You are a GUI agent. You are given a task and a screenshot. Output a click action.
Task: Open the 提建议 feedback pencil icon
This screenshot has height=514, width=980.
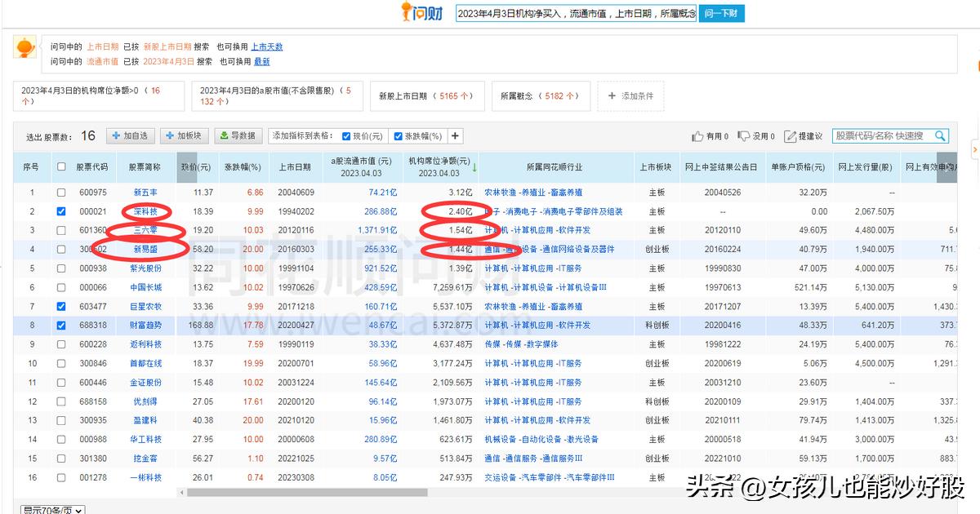[x=791, y=135]
